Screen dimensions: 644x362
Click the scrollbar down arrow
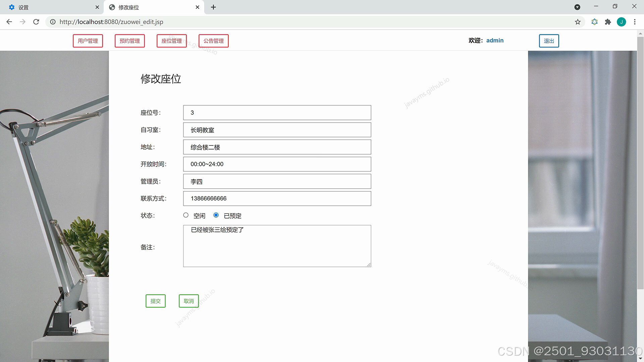click(x=640, y=359)
